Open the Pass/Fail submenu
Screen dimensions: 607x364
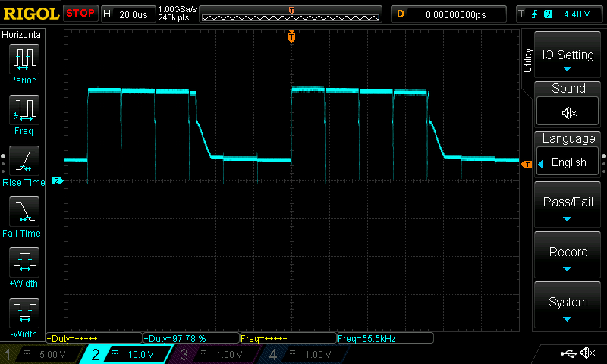coord(568,206)
